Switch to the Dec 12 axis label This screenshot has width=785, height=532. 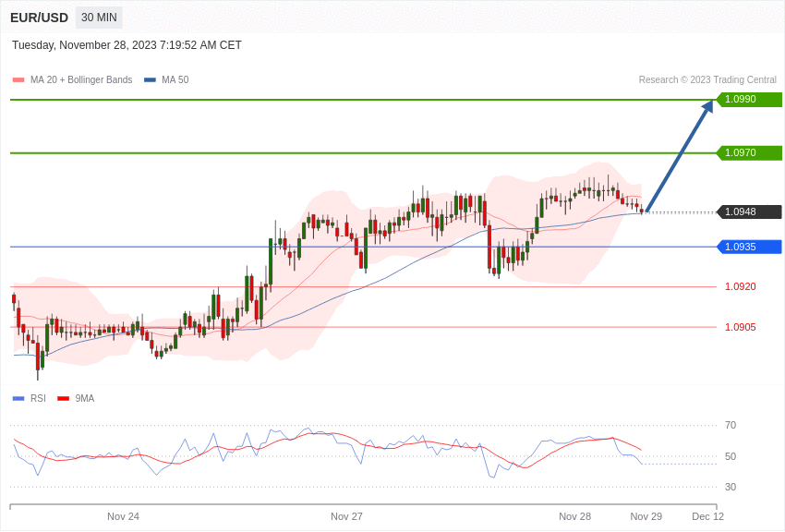point(708,516)
